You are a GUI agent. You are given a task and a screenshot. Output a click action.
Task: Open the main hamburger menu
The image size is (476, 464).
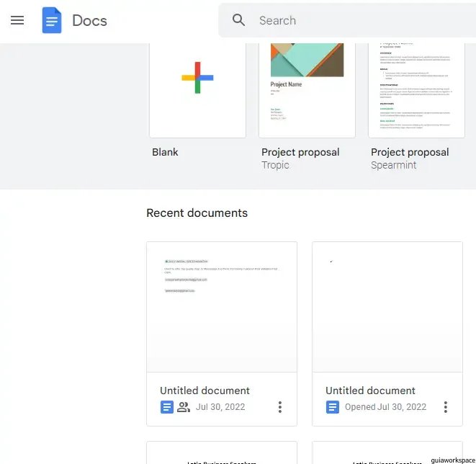pos(17,20)
